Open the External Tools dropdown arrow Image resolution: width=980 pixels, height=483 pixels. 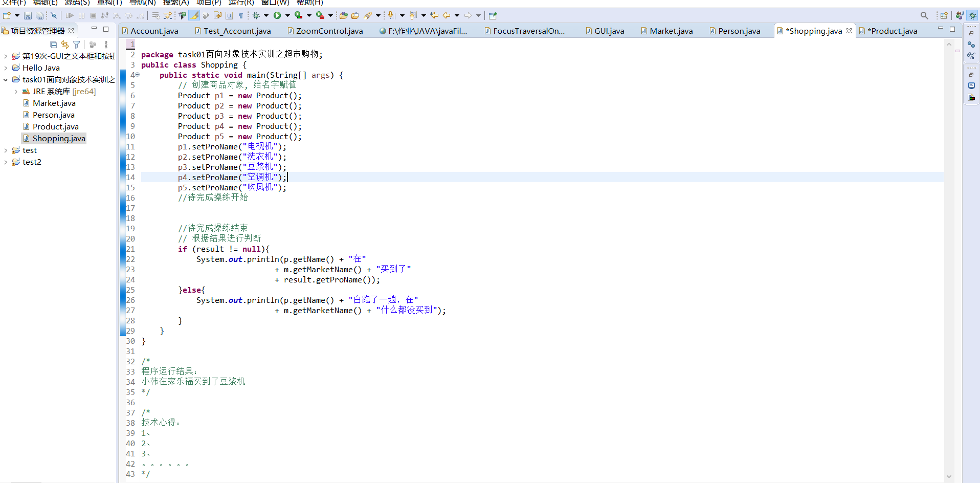pyautogui.click(x=330, y=15)
